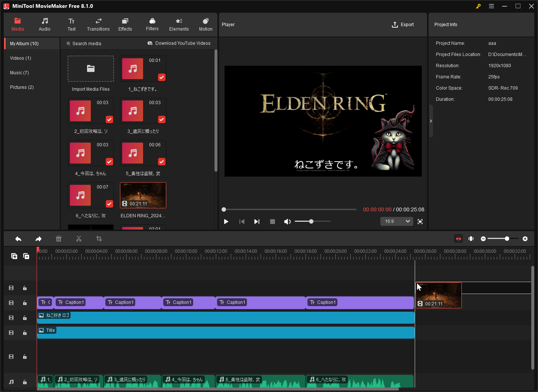Click the player progress seek bar
Viewport: 538px width, 392px height.
point(289,209)
